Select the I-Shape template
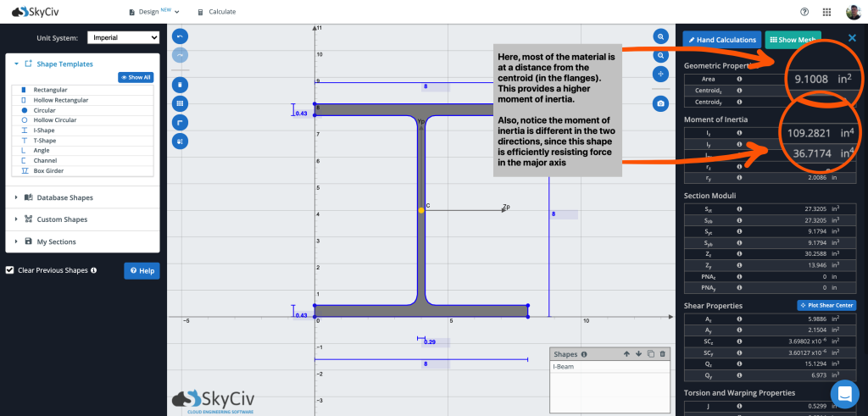The height and width of the screenshot is (416, 868). coord(46,130)
